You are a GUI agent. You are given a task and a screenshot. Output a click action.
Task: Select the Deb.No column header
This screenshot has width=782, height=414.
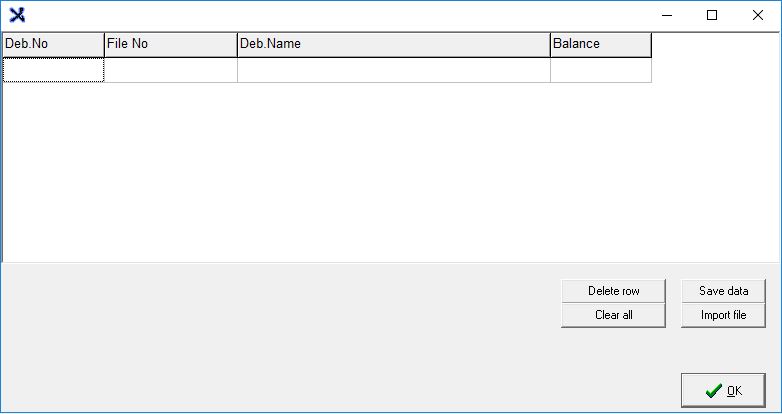(x=53, y=45)
